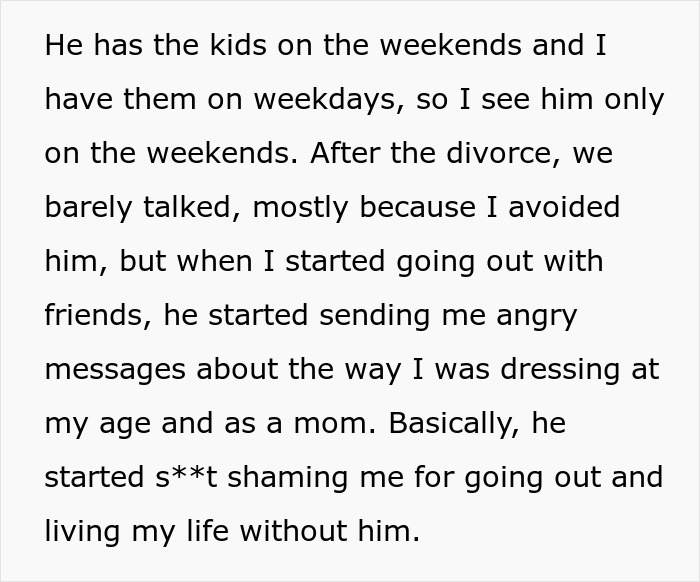Image resolution: width=700 pixels, height=582 pixels.
Task: Click the word "avoided"
Action: [x=564, y=207]
